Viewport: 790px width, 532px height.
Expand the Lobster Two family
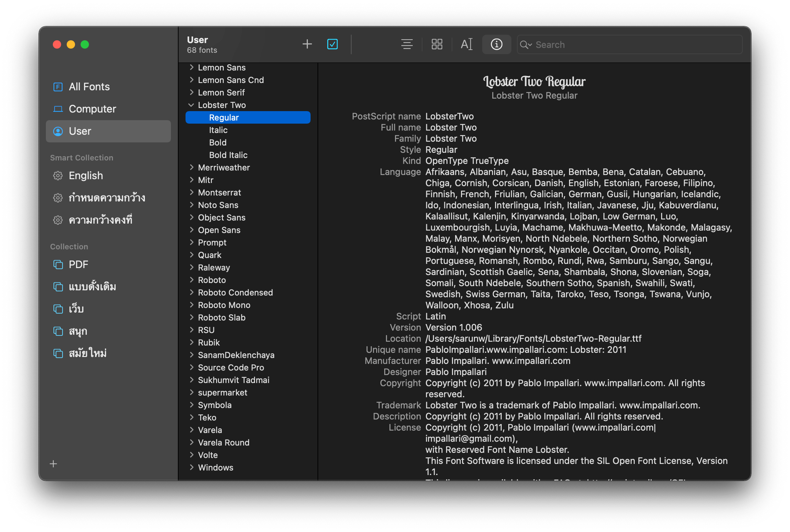(x=191, y=105)
